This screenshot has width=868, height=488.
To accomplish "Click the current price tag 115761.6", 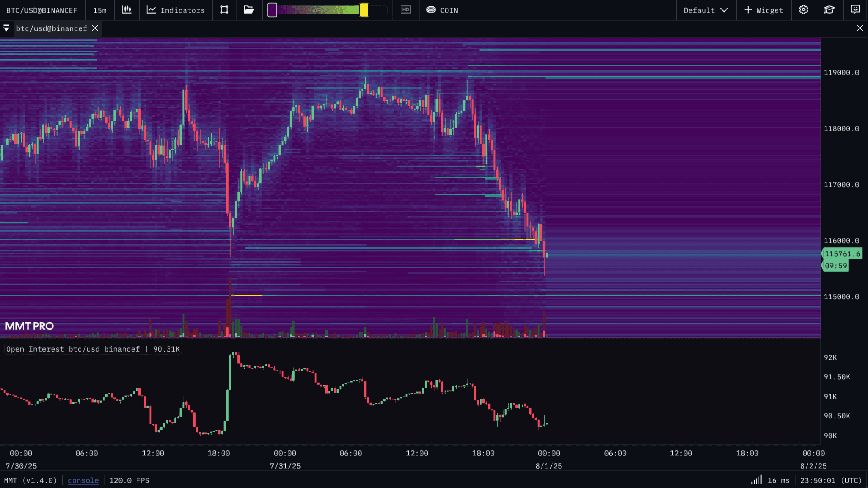I will coord(842,253).
